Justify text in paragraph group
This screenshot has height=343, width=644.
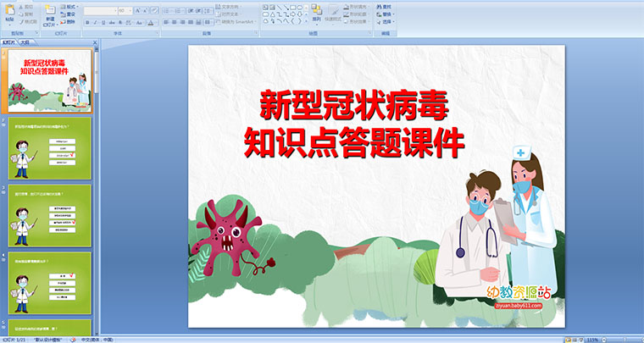191,22
